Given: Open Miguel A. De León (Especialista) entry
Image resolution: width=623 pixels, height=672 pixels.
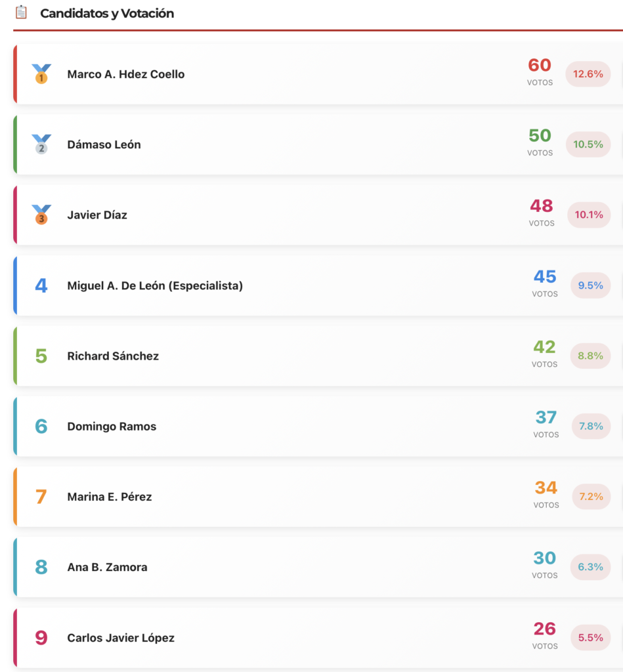Looking at the screenshot, I should (x=155, y=285).
